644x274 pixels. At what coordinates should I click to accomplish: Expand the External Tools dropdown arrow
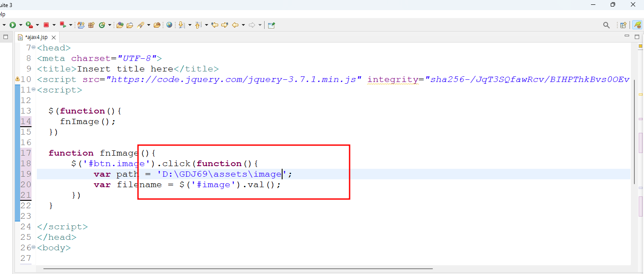click(x=37, y=25)
